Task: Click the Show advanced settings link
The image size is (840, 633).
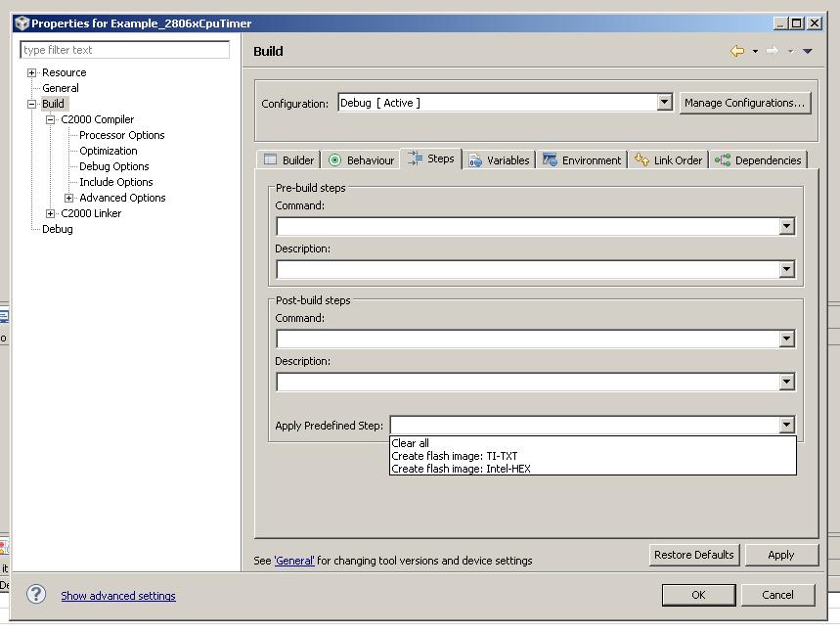Action: pyautogui.click(x=117, y=595)
